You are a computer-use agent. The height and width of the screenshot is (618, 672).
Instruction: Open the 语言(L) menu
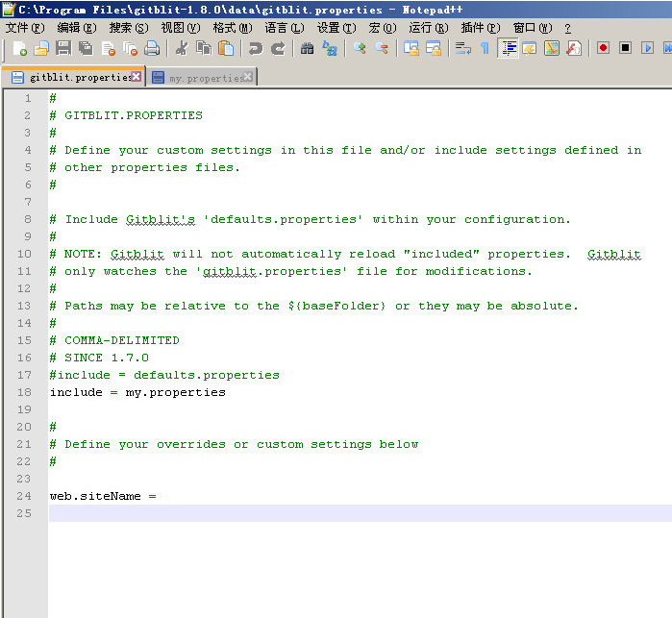point(285,28)
